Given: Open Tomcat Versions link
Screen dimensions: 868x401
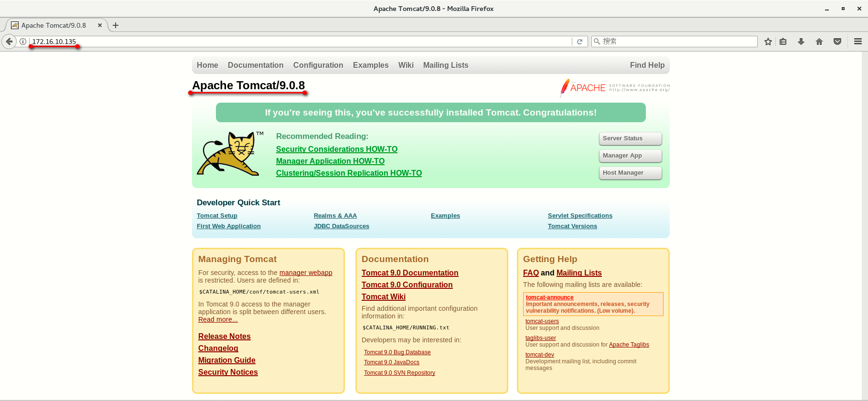Looking at the screenshot, I should click(572, 226).
